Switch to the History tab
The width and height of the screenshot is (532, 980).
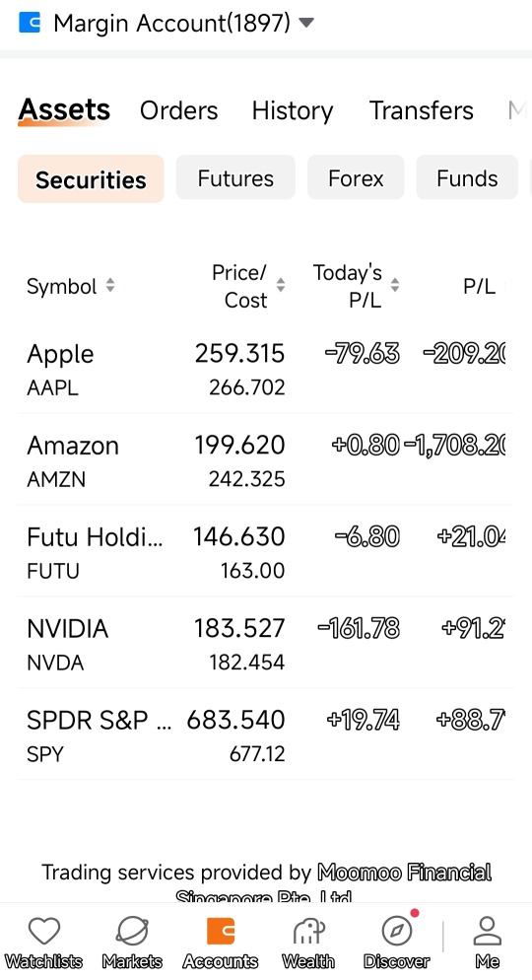click(293, 110)
